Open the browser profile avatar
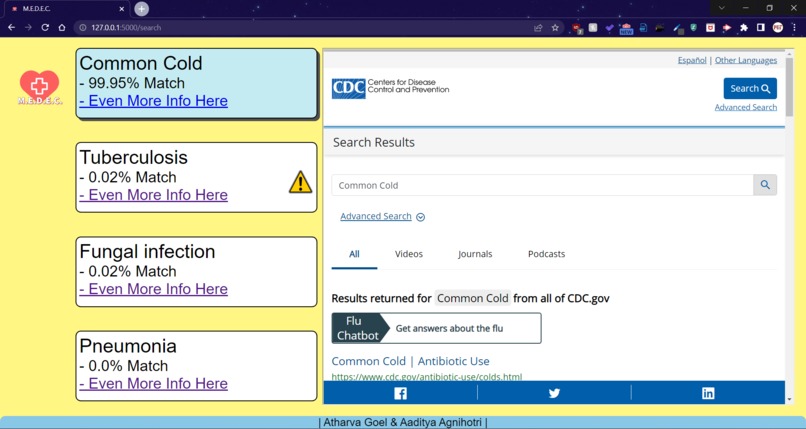 (778, 28)
